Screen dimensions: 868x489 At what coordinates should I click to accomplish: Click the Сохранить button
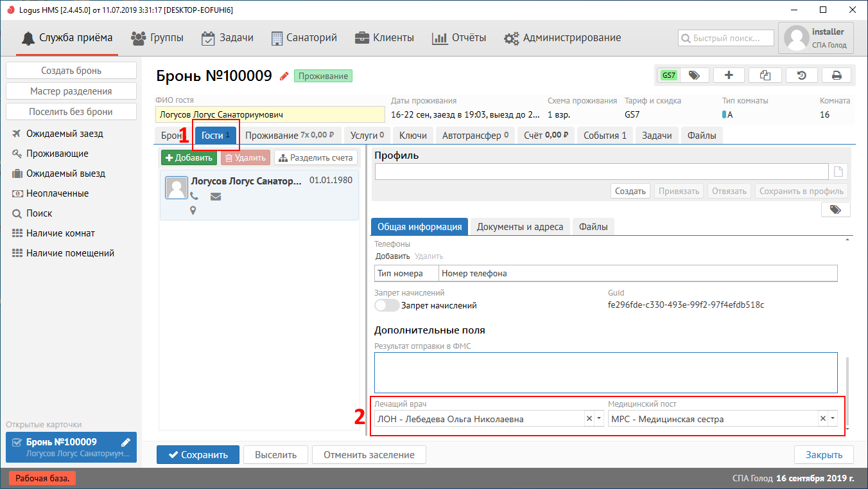tap(198, 455)
